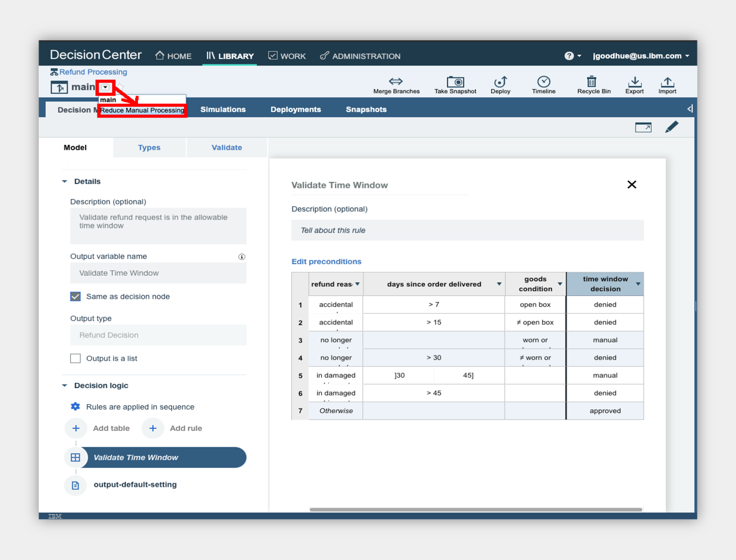The width and height of the screenshot is (736, 560).
Task: Open LIBRARY in navigation bar
Action: pyautogui.click(x=230, y=56)
